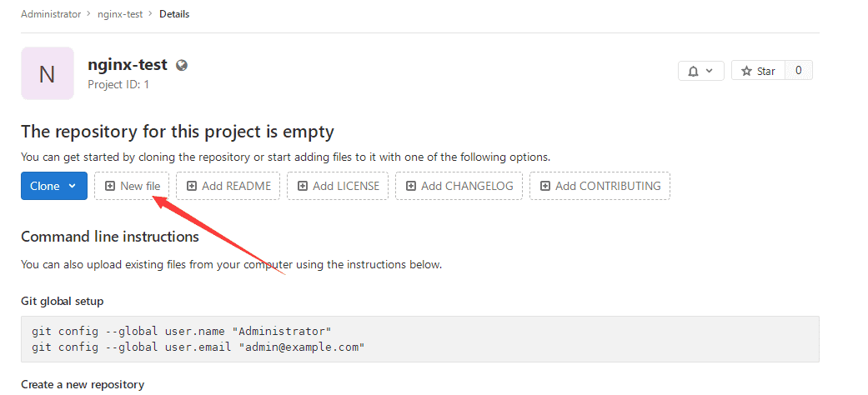The height and width of the screenshot is (395, 868).
Task: Click the globe public visibility icon
Action: click(182, 65)
